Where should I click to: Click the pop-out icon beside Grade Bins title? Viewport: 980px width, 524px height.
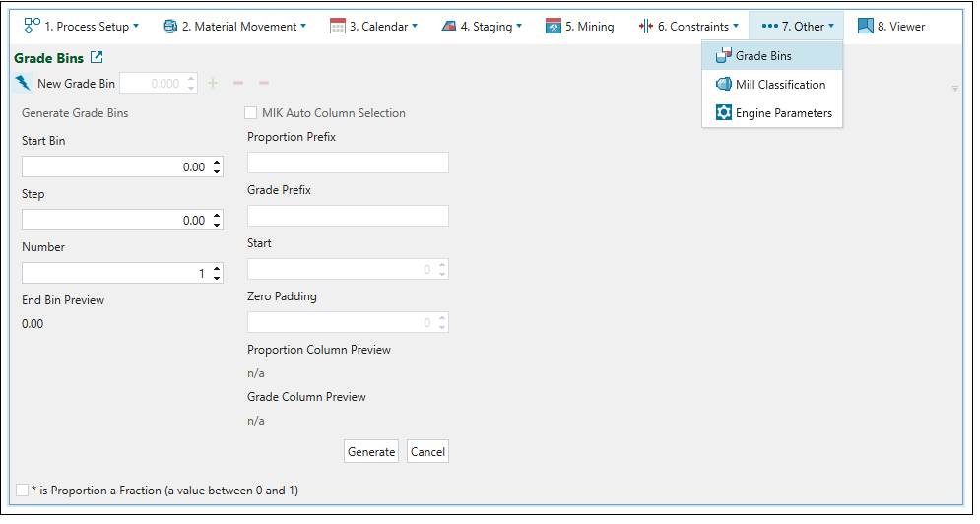pos(96,58)
